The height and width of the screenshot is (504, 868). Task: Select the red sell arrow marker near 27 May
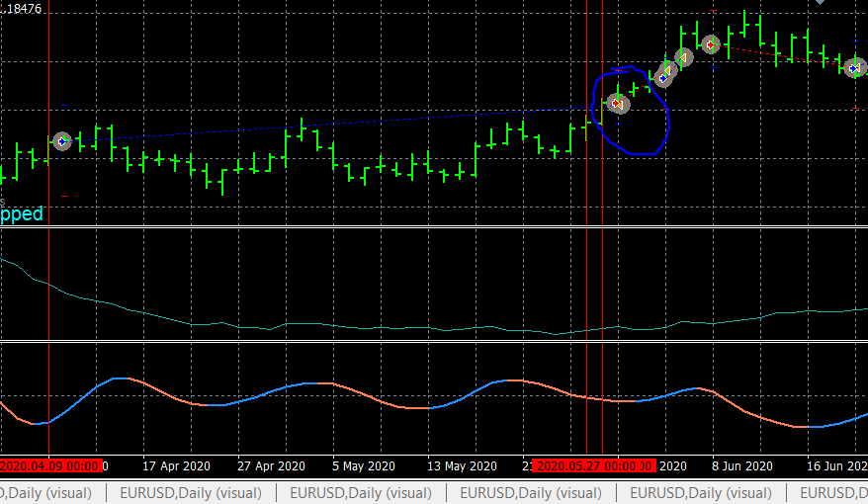point(616,104)
